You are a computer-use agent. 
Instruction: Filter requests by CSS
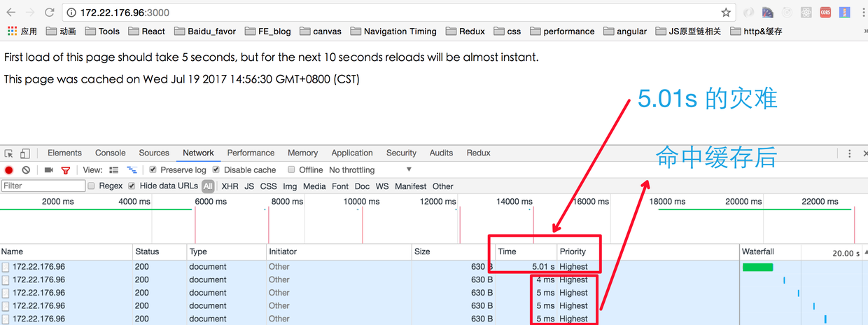[x=269, y=186]
